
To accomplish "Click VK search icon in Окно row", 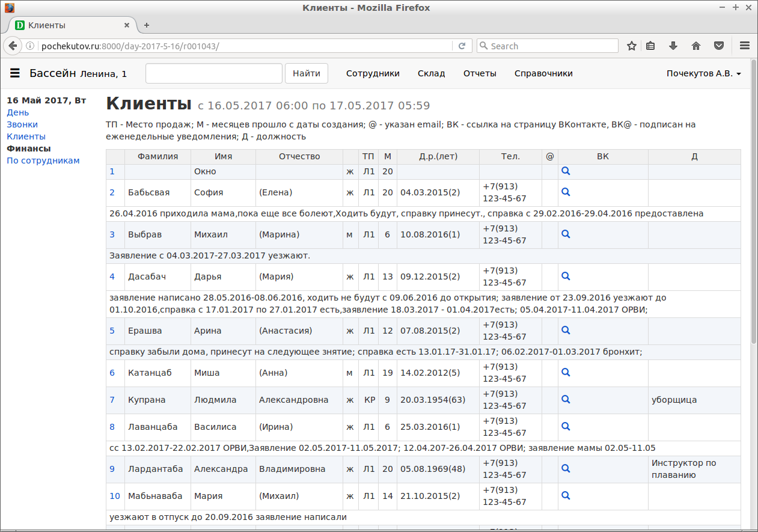I will click(565, 171).
